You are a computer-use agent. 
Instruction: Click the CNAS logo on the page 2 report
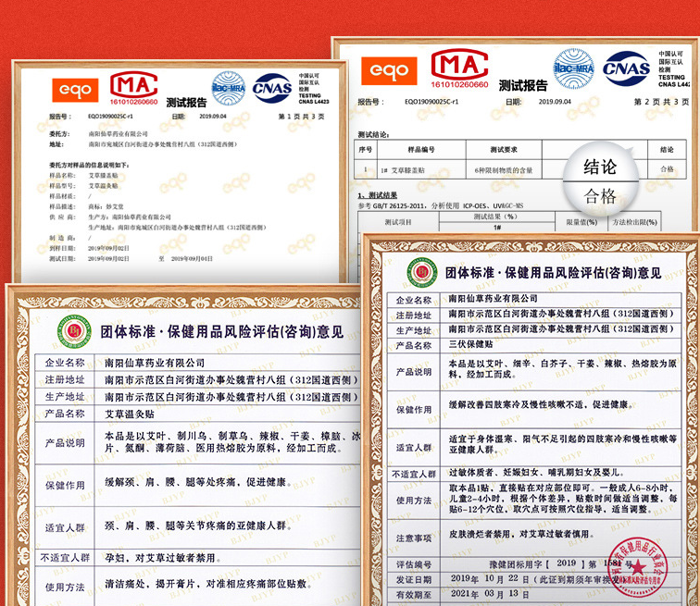pyautogui.click(x=626, y=68)
